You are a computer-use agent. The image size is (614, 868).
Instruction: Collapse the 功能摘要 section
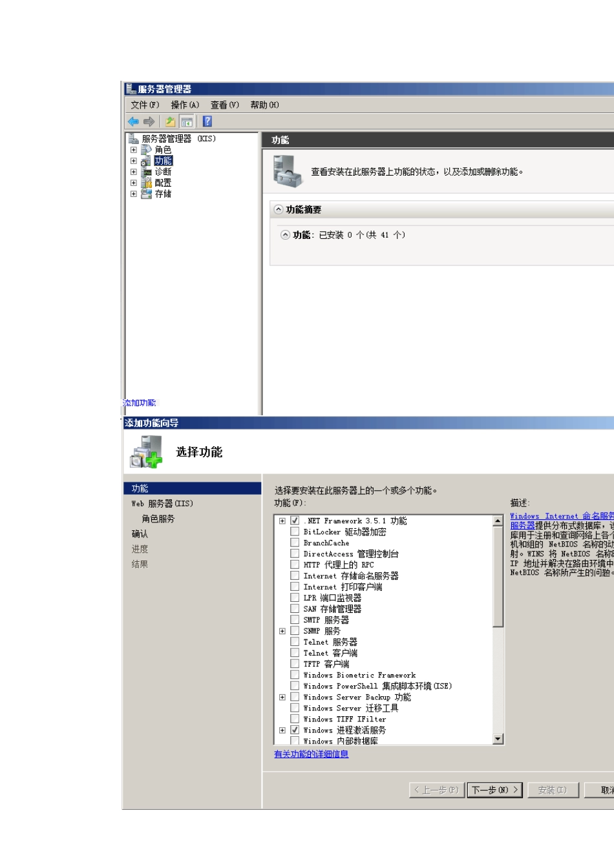click(279, 209)
